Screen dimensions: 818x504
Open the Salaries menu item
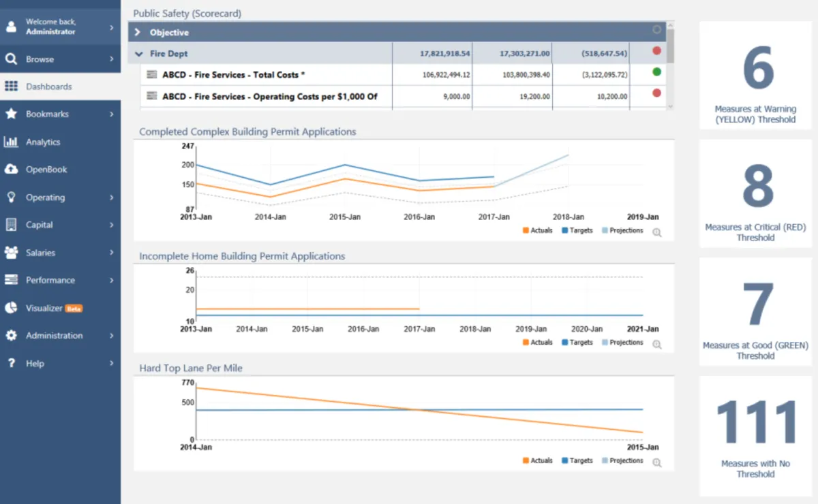(x=60, y=253)
